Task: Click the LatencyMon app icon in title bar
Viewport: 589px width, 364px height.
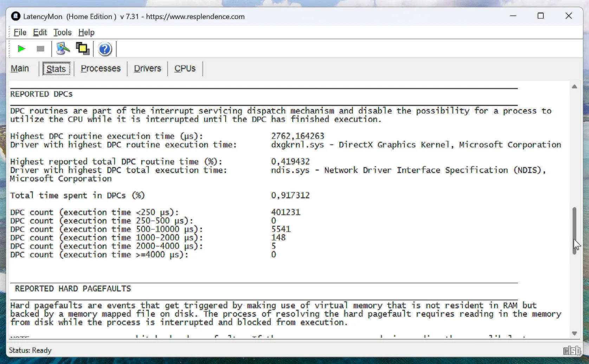Action: pos(15,17)
